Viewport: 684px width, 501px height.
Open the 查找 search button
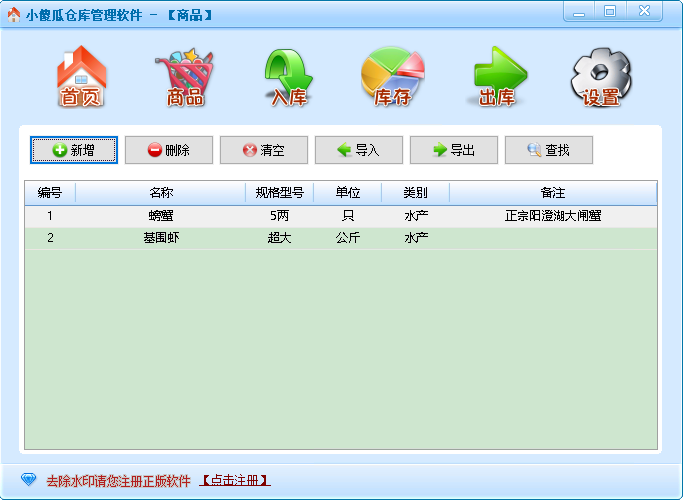[549, 150]
